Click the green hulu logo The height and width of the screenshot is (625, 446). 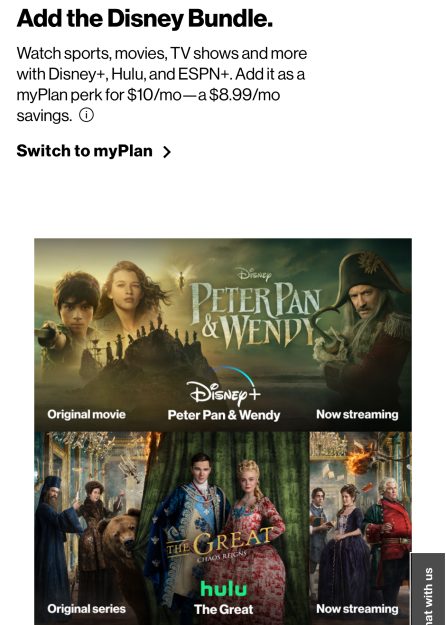(x=224, y=588)
